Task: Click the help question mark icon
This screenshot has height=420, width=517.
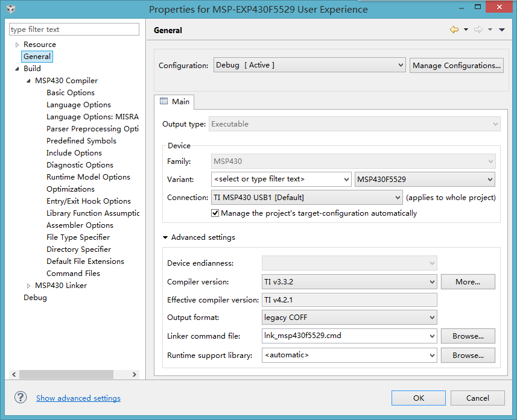Action: [21, 398]
